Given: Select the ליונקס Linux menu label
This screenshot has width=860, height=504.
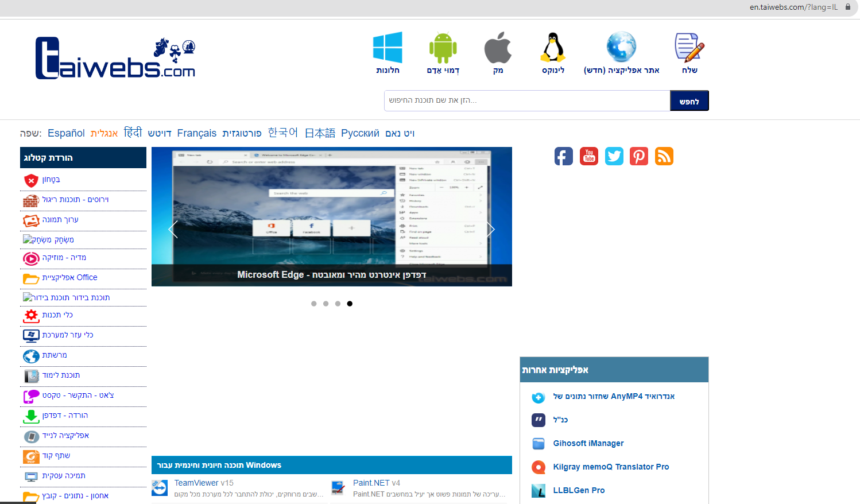Looking at the screenshot, I should pos(553,70).
